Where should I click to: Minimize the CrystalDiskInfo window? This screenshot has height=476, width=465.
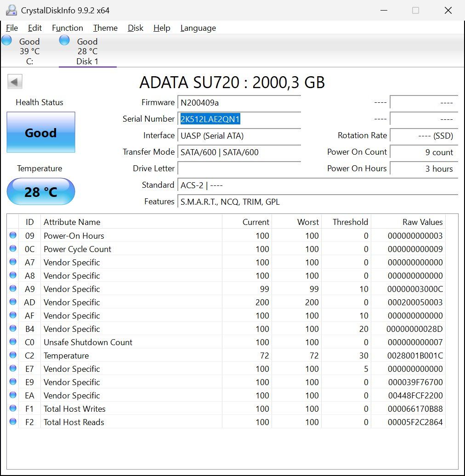coord(384,10)
